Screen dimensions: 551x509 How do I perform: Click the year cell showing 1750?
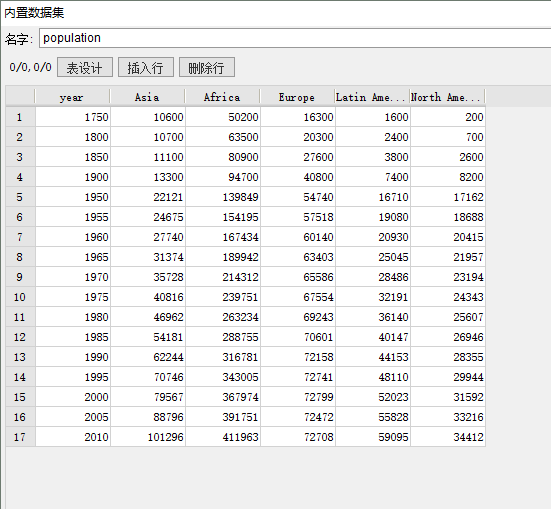73,117
